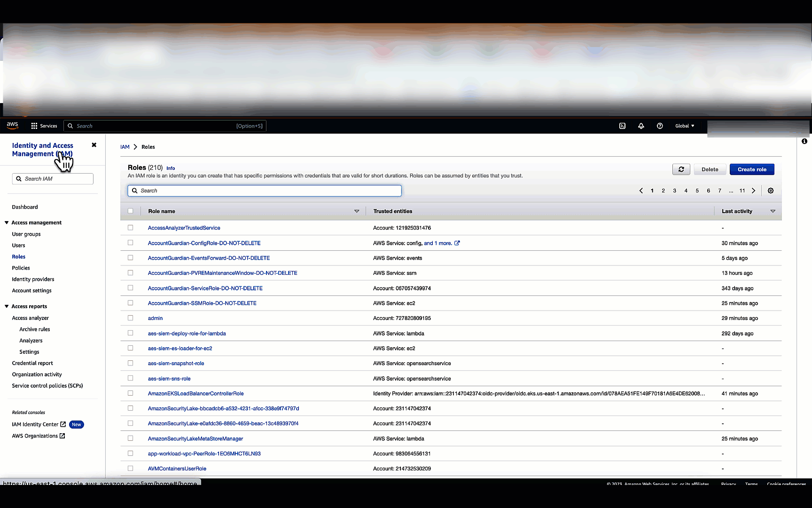Screen dimensions: 812x508
Task: Check the AmazonSecurityLakeMetaStoreManager checkbox
Action: coord(130,438)
